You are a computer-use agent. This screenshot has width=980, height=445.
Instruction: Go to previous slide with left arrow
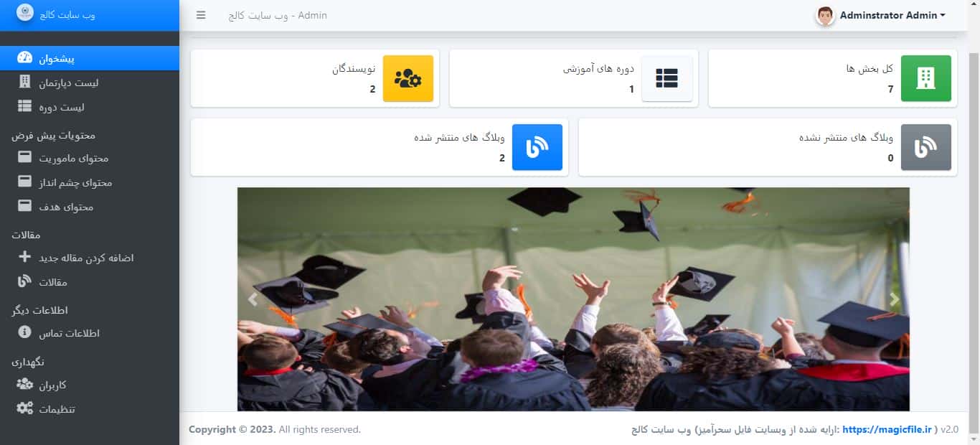[253, 299]
